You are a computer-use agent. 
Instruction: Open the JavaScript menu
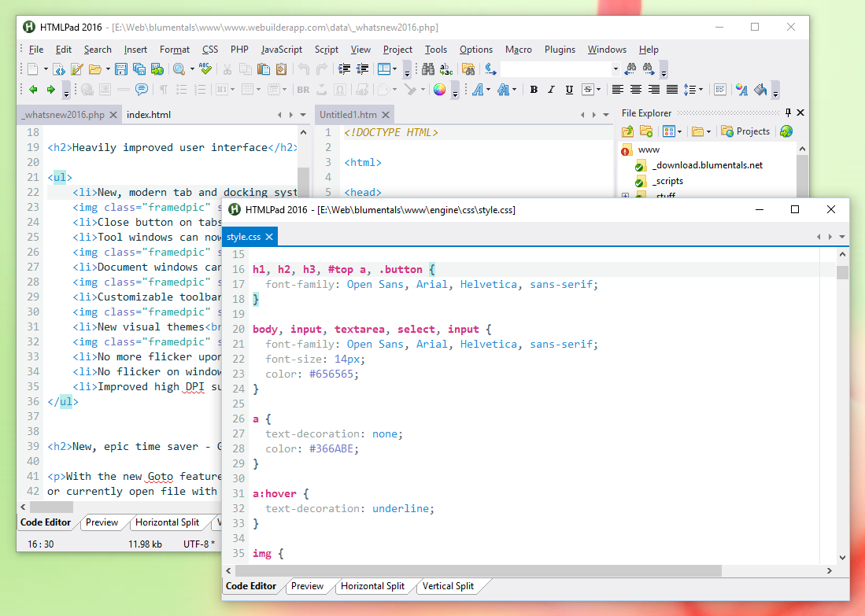281,50
